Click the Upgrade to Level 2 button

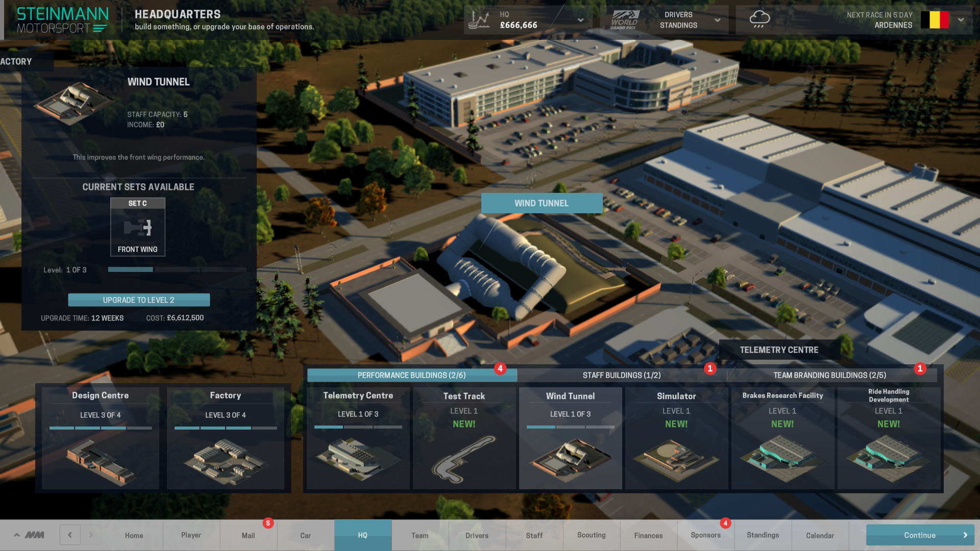(138, 299)
